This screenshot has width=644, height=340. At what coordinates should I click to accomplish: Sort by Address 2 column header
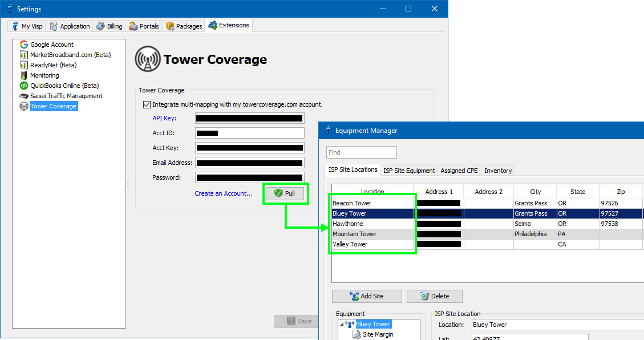[x=488, y=192]
